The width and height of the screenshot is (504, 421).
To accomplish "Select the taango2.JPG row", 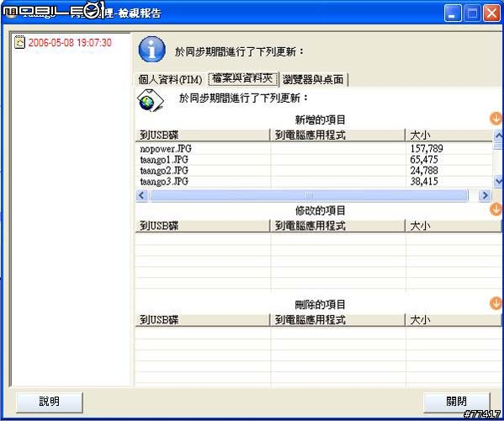I will pyautogui.click(x=314, y=170).
